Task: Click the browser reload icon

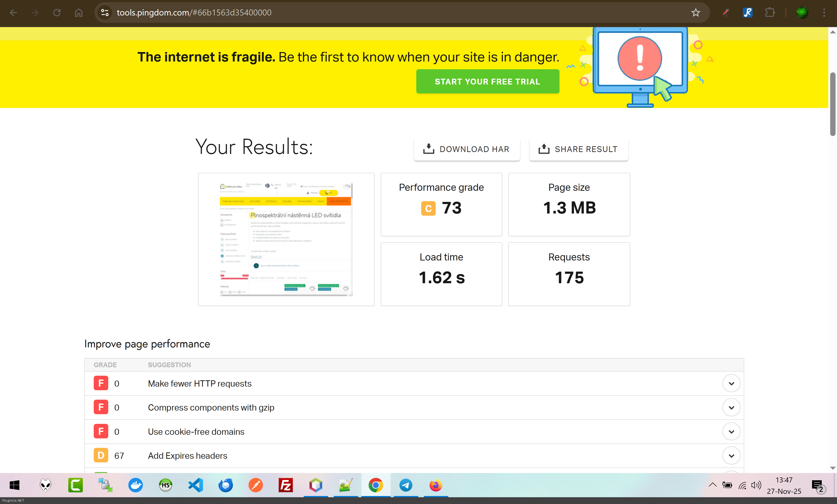Action: 57,13
